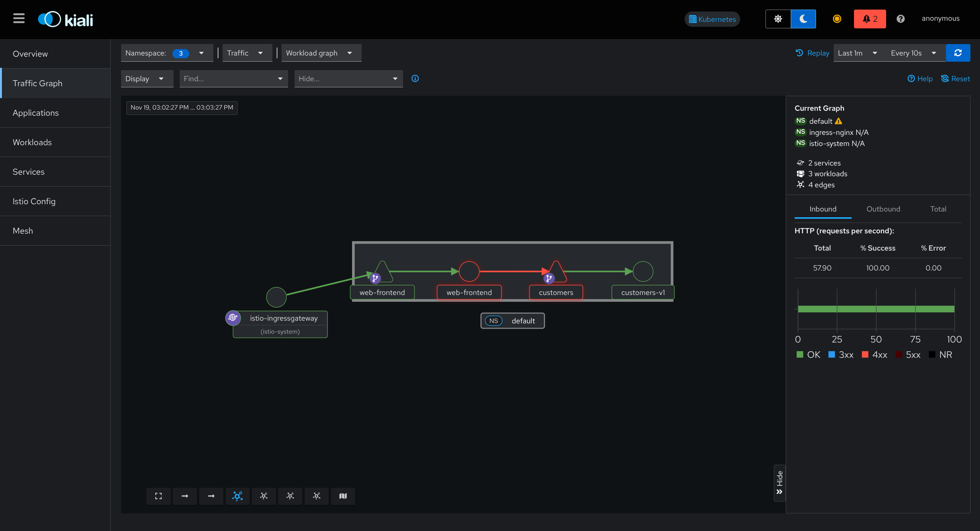Open the hamburger navigation menu
Screen dimensions: 980x531
(x=18, y=18)
